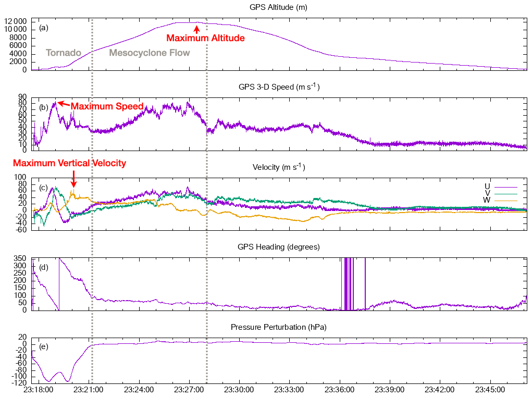Select the (d) panel label
Viewport: 532px width, 397px height.
(44, 268)
